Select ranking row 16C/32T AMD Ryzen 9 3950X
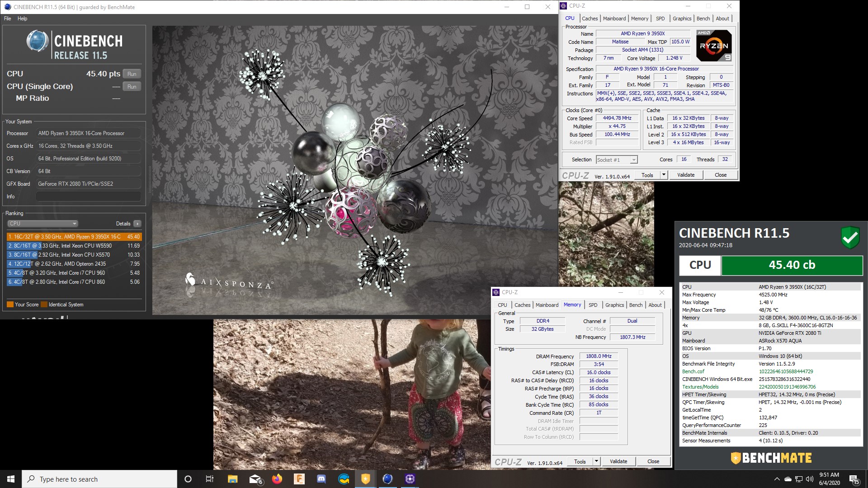The image size is (868, 488). pyautogui.click(x=74, y=237)
